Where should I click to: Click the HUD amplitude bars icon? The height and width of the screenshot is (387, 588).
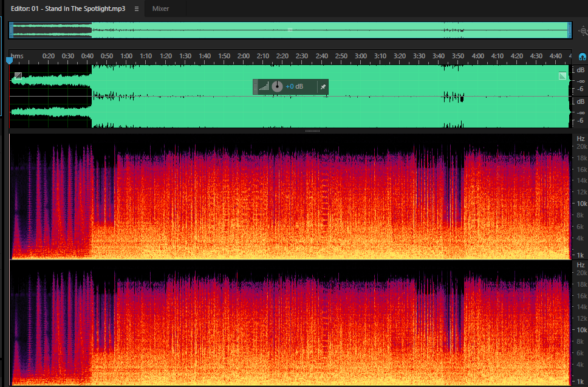point(264,87)
